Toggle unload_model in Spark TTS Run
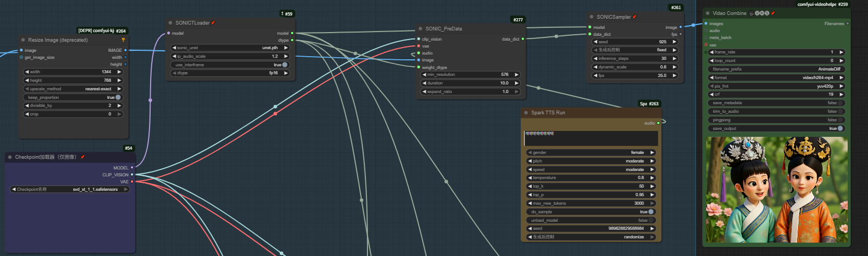This screenshot has width=868, height=256. point(591,220)
